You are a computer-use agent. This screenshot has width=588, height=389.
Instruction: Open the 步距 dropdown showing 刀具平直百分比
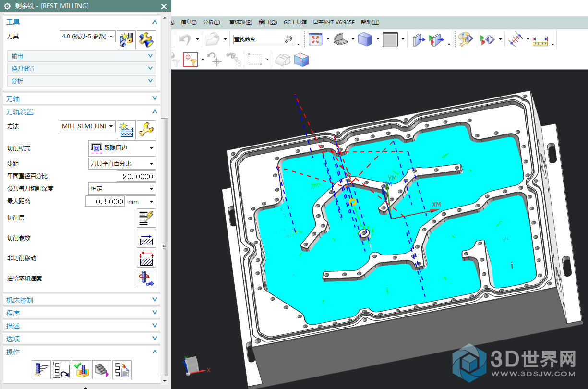(x=122, y=164)
